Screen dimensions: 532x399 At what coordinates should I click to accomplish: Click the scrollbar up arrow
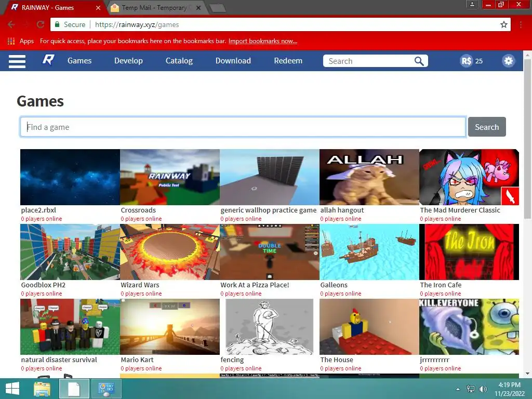pos(528,54)
